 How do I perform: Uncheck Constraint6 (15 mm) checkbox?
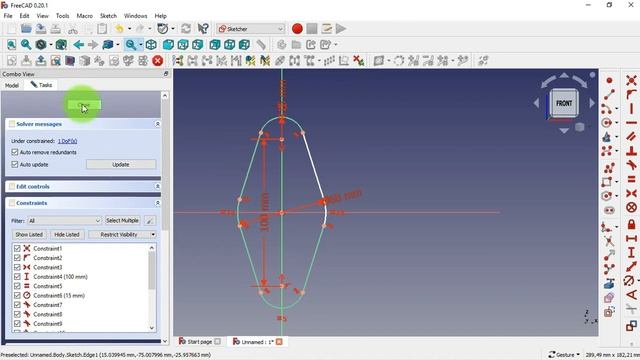click(17, 295)
